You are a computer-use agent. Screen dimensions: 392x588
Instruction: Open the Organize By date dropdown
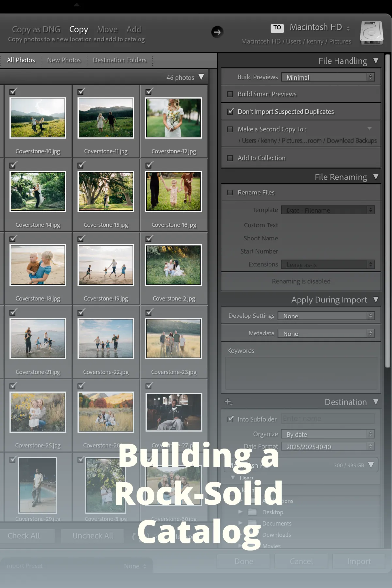tap(328, 434)
